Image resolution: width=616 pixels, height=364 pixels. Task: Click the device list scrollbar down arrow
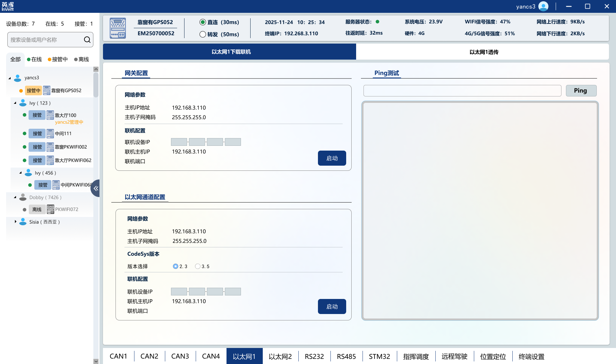(x=96, y=361)
